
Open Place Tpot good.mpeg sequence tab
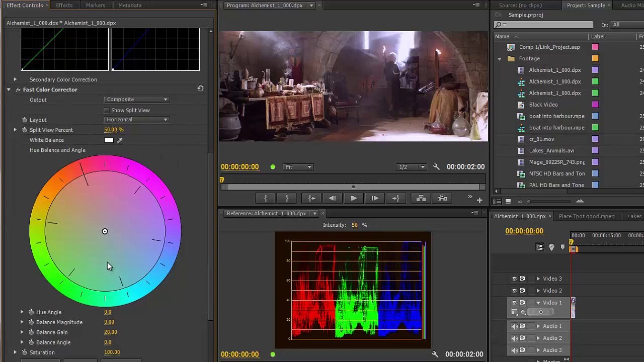(586, 216)
